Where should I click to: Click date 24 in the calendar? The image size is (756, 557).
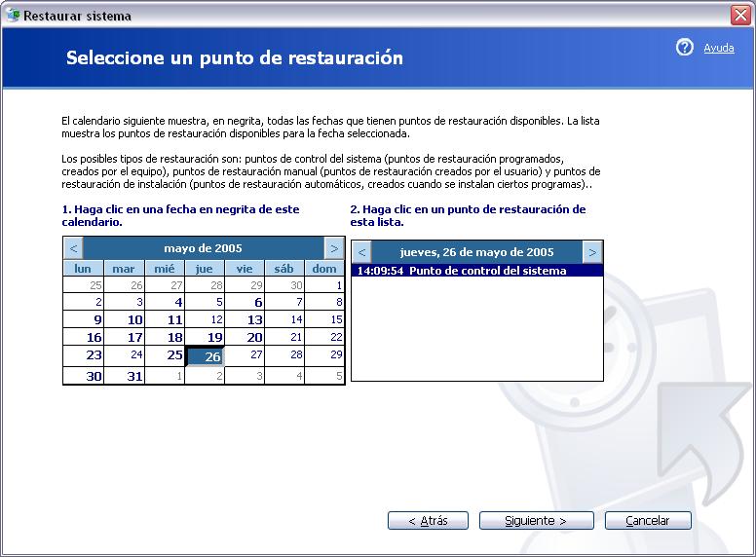pyautogui.click(x=125, y=355)
